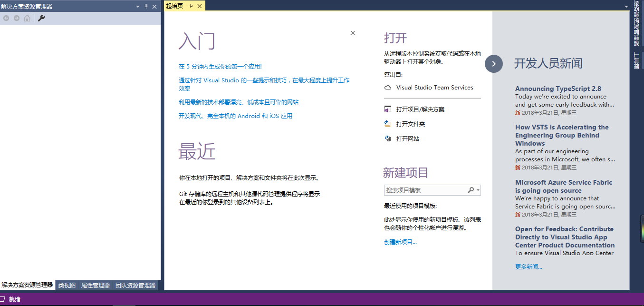Click the 签出自: label
Viewport: 644px width, 306px height.
tap(393, 75)
